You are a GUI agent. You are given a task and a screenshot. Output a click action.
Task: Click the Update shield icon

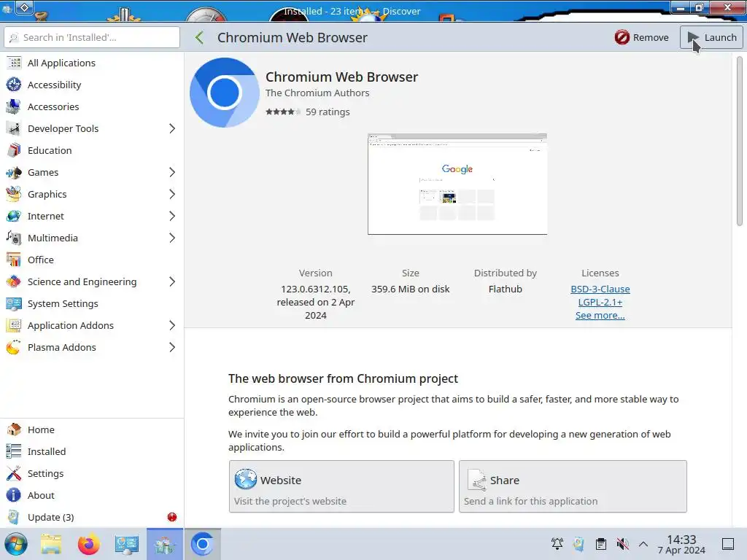[14, 517]
